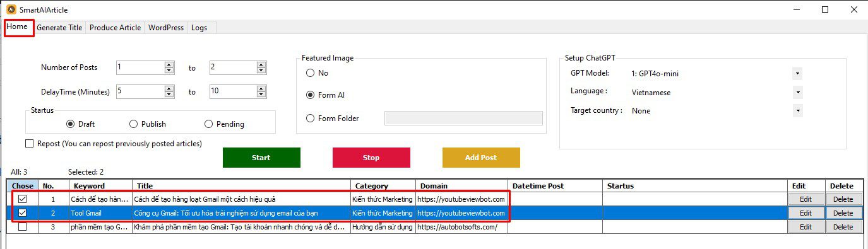This screenshot has width=868, height=249.
Task: Click the DelayTime maximum minutes field
Action: 233,91
